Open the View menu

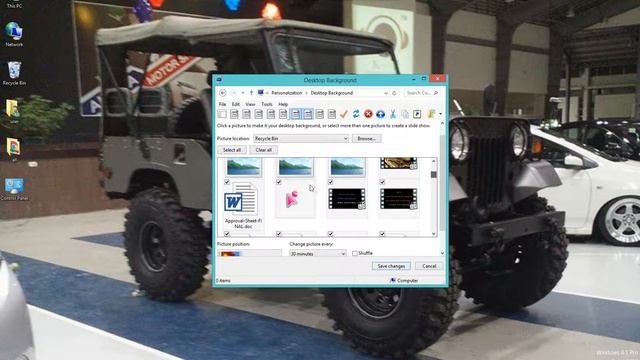tap(250, 104)
